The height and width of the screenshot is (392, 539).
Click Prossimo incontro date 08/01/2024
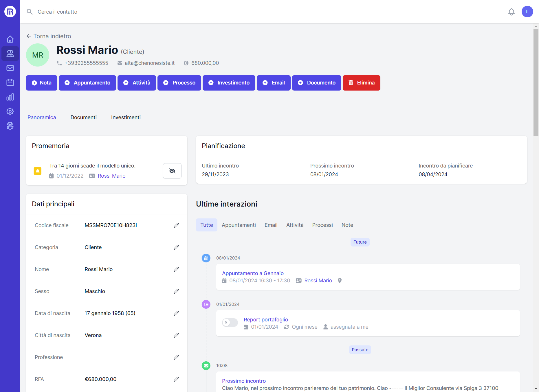tap(324, 174)
